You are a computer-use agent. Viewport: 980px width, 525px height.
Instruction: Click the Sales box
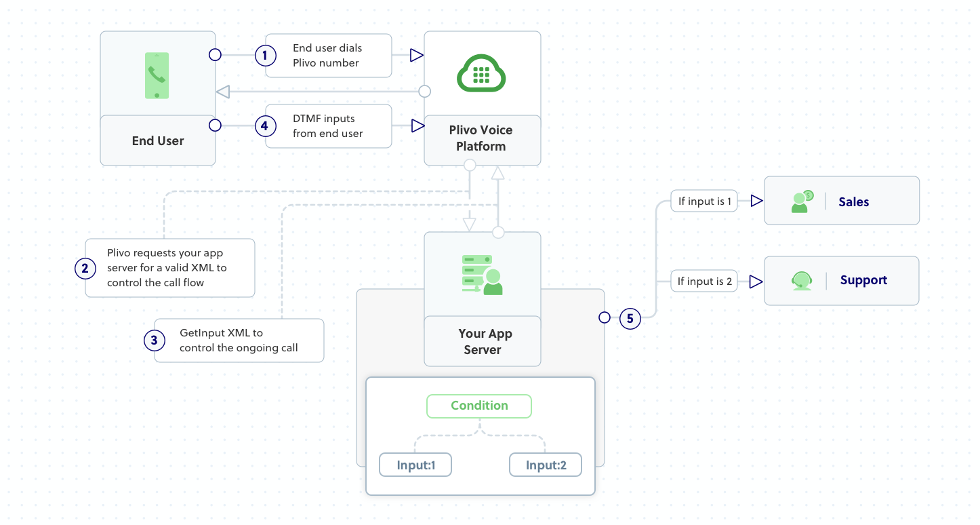click(842, 201)
